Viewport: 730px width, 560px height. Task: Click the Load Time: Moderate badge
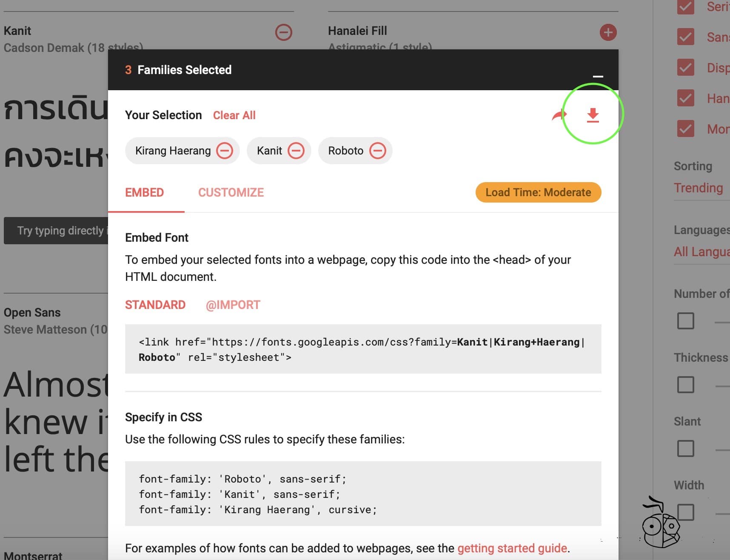tap(538, 193)
